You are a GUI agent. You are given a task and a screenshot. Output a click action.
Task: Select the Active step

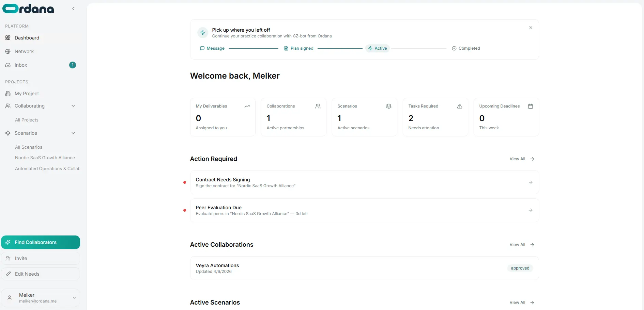click(x=378, y=48)
